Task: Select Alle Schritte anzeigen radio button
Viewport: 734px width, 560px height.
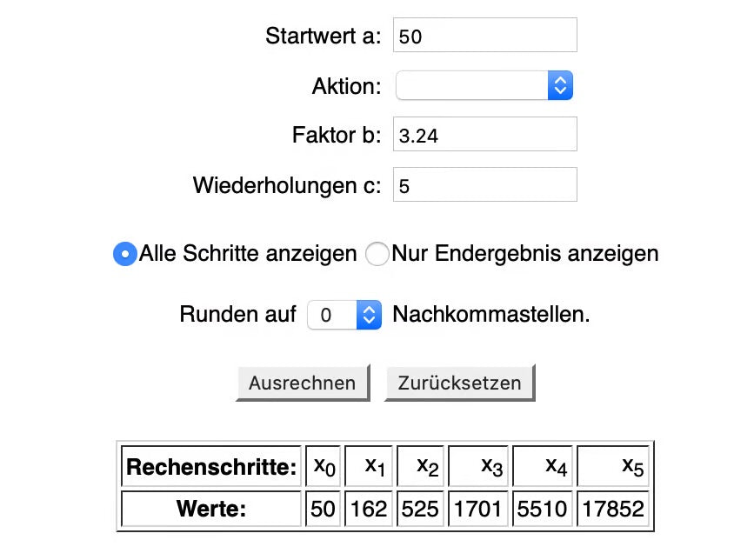Action: pyautogui.click(x=125, y=254)
